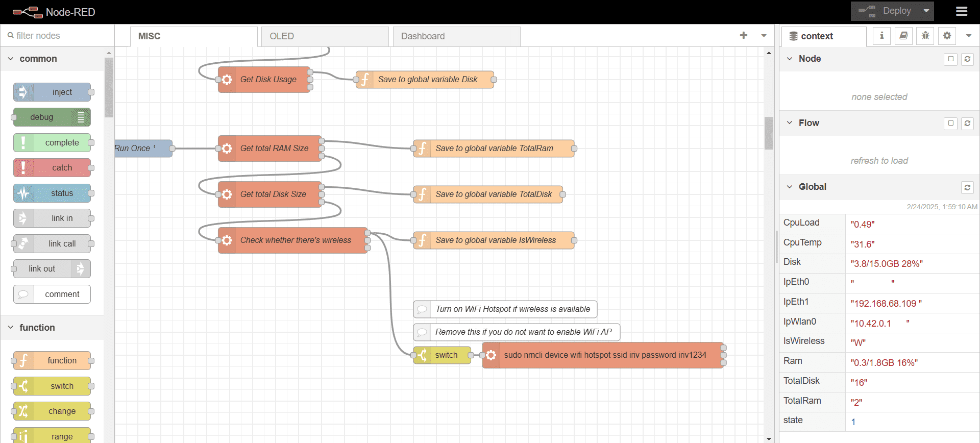Click the Node context refresh icon
980x443 pixels.
[x=967, y=59]
